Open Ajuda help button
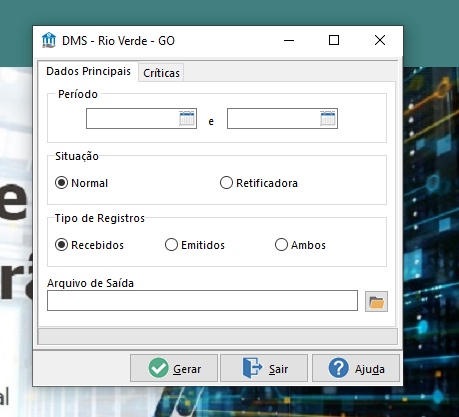 tap(356, 368)
